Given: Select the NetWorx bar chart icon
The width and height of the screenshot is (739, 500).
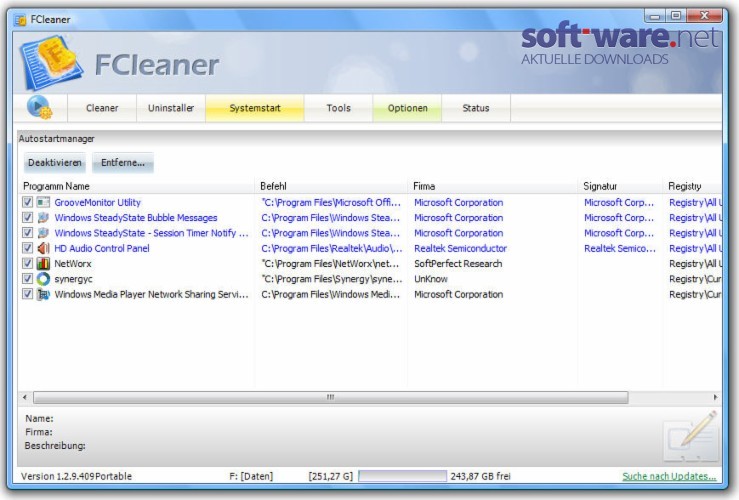Looking at the screenshot, I should (43, 263).
